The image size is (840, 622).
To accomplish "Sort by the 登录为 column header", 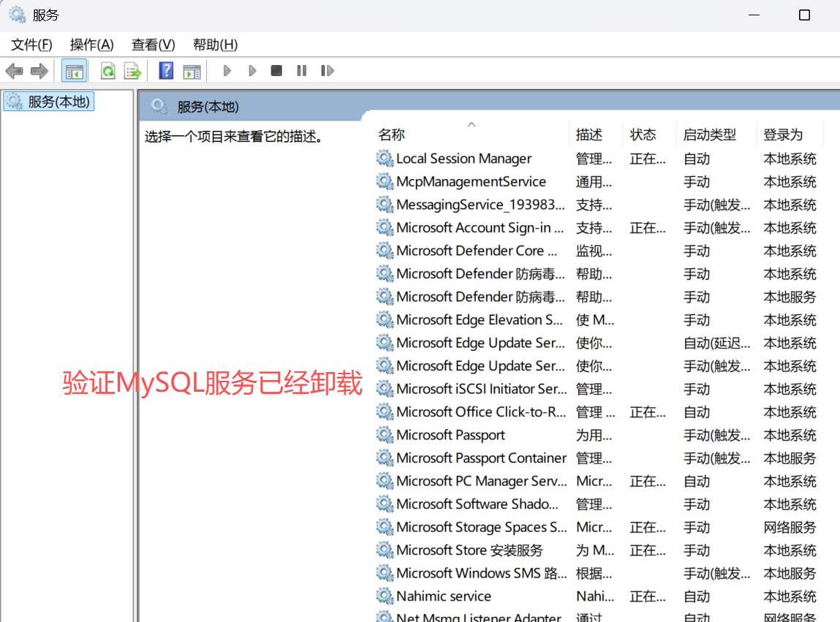I will click(783, 134).
